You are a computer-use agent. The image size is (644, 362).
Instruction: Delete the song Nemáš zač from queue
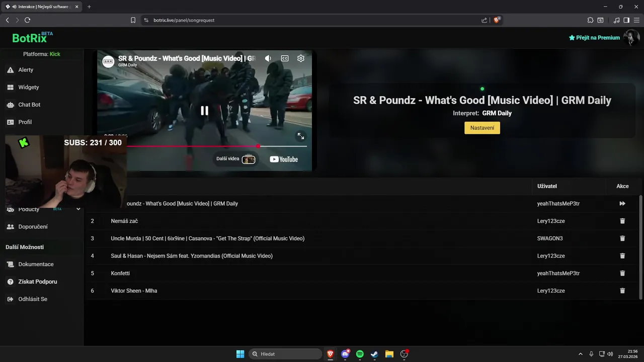point(622,221)
